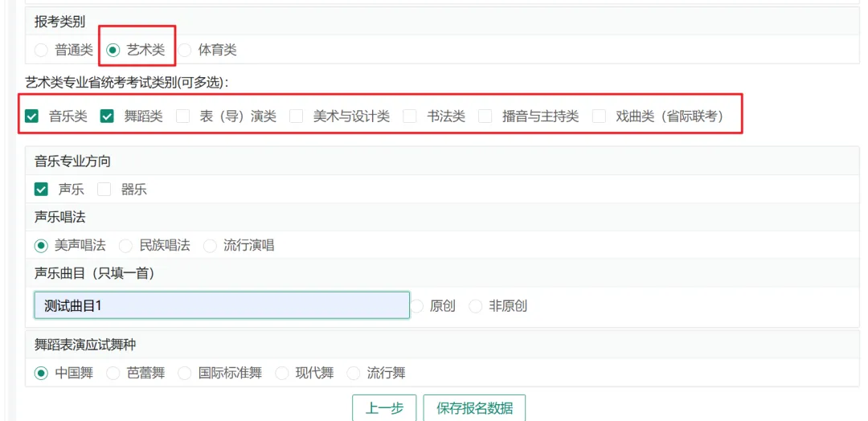Click the 声乐曲目（只填一首） heading

(x=94, y=272)
